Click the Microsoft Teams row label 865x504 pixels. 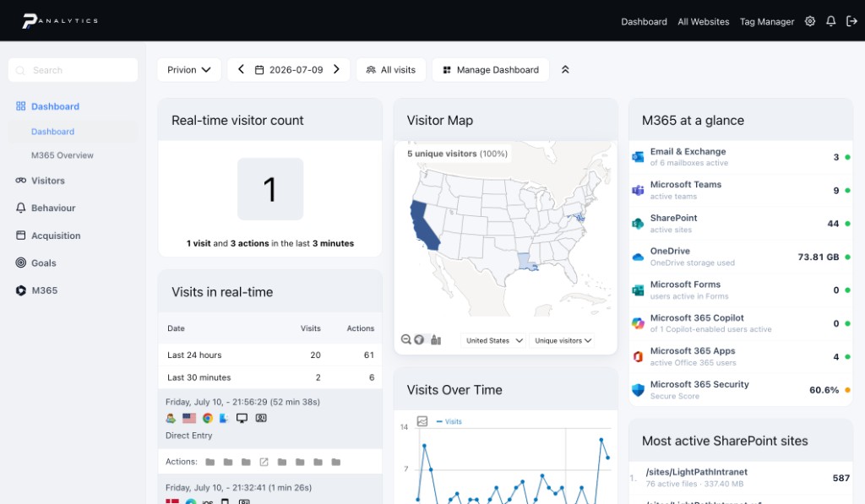coord(686,184)
